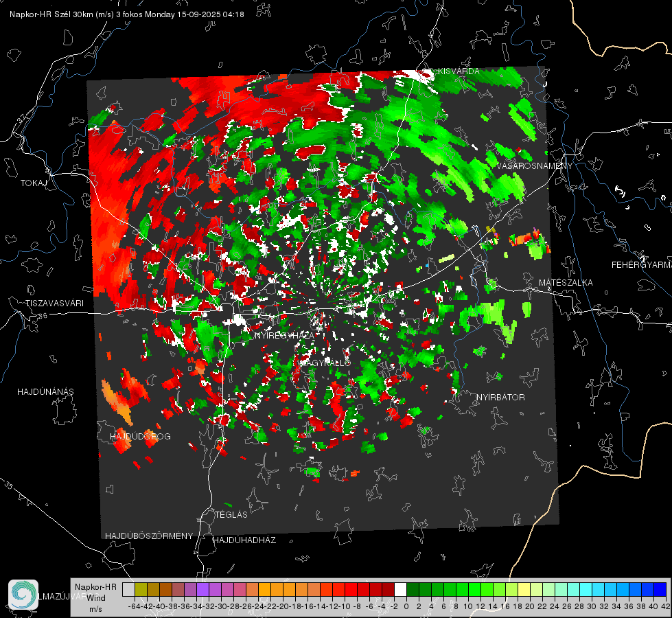The height and width of the screenshot is (618, 672).
Task: Select the gray swatch at the legend's left end
Action: (x=128, y=589)
